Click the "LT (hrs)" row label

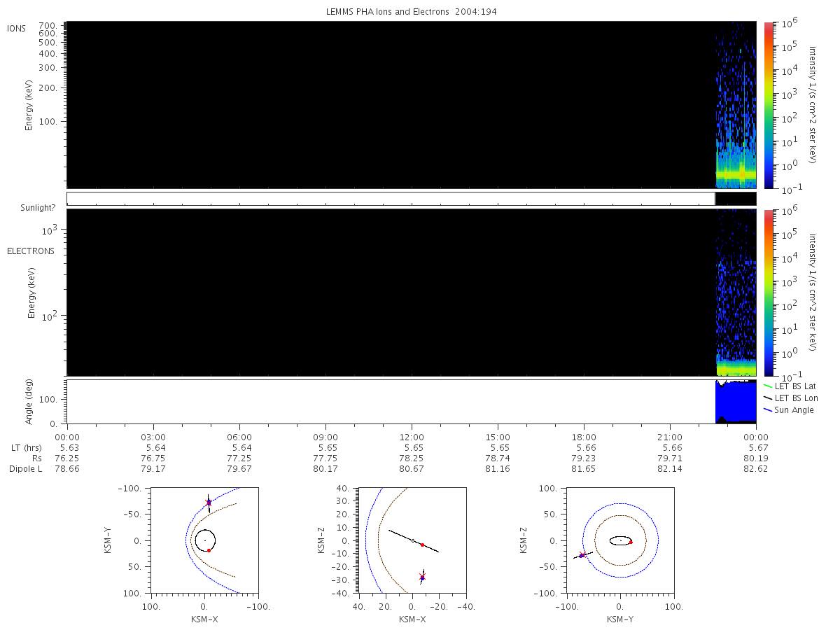28,448
